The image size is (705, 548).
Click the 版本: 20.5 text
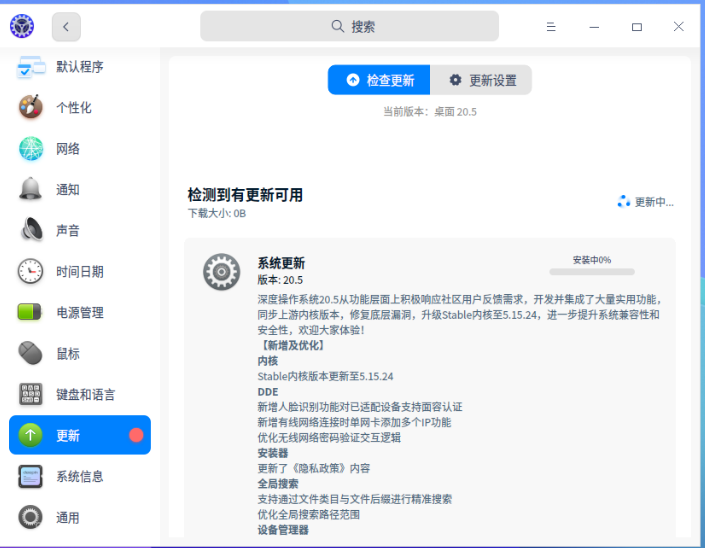tap(280, 280)
